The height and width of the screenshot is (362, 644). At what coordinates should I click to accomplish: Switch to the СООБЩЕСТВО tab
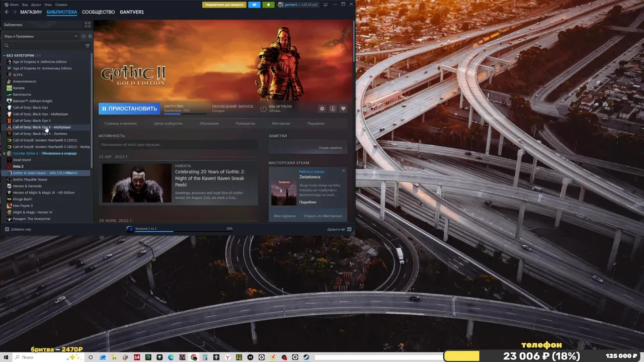[98, 12]
